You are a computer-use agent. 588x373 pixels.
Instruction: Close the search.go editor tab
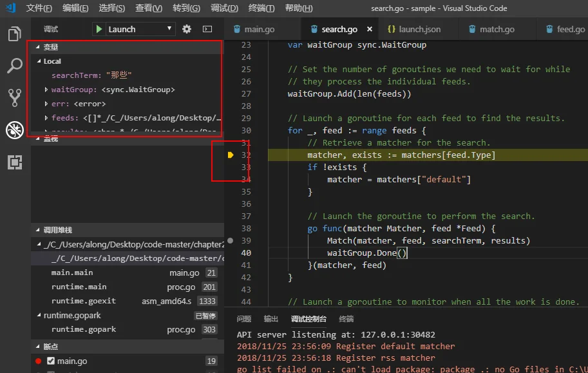pos(370,29)
